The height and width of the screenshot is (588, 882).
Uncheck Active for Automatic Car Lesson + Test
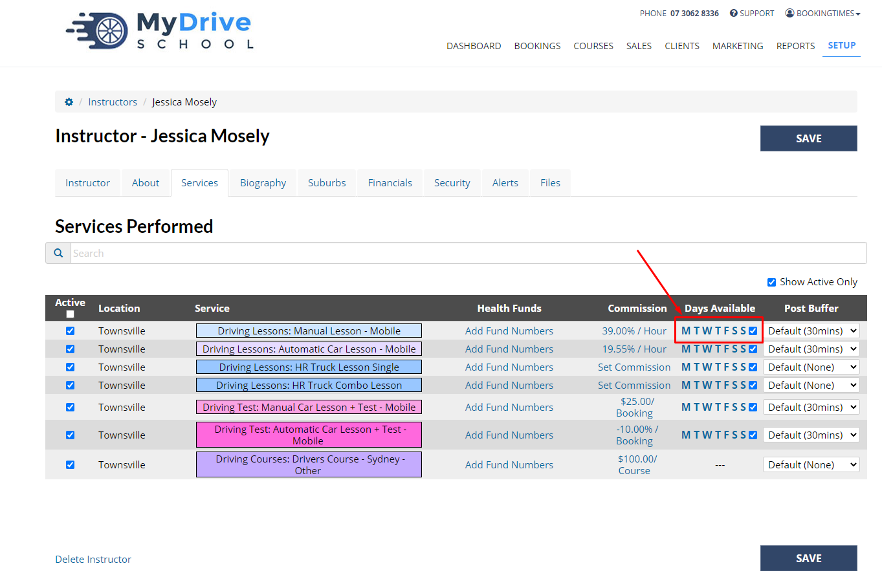click(70, 435)
